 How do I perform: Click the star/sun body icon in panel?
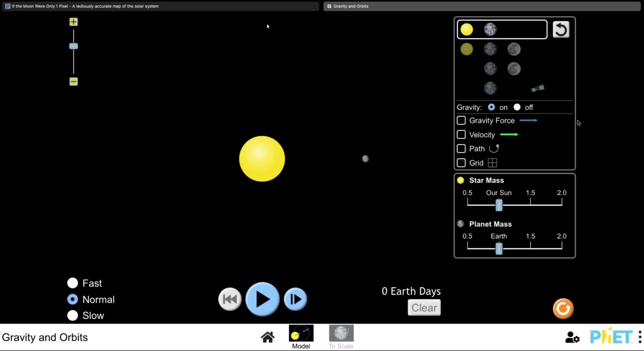[466, 29]
